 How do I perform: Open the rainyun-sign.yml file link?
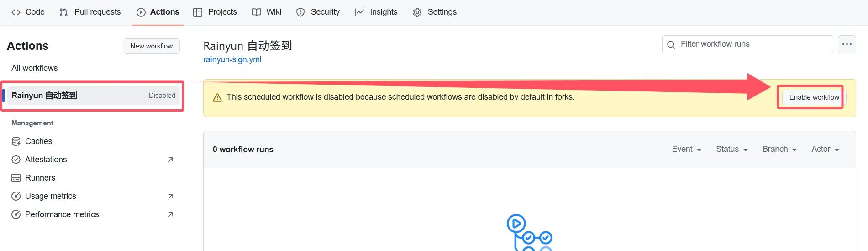coord(232,59)
